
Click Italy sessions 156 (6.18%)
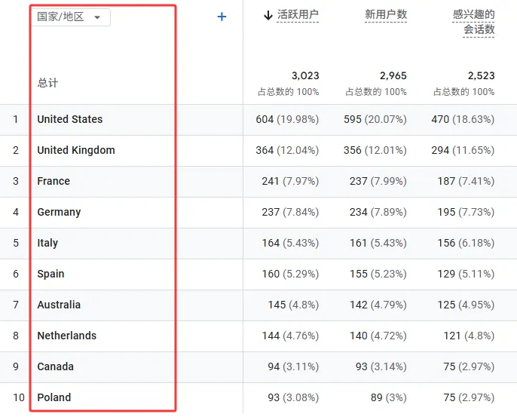coord(467,243)
